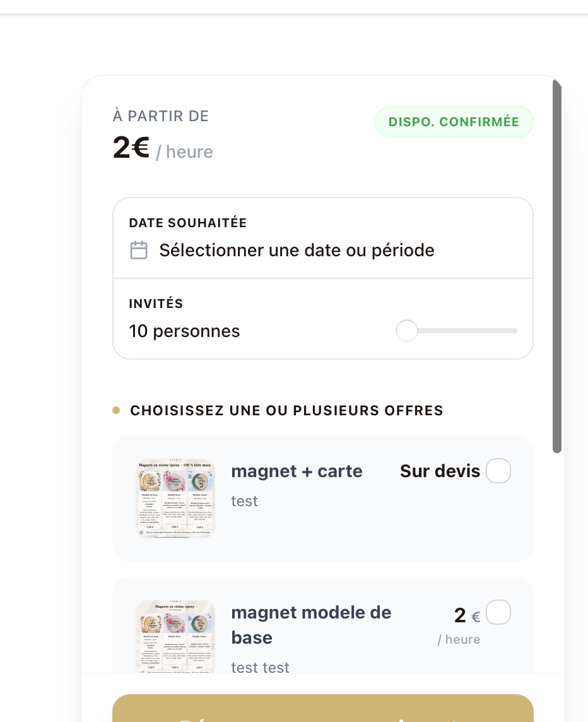Click the gold bullet beside 'CHOISISSEZ UNE OU PLUSIEURS OFFRES'
This screenshot has width=588, height=722.
tap(116, 410)
